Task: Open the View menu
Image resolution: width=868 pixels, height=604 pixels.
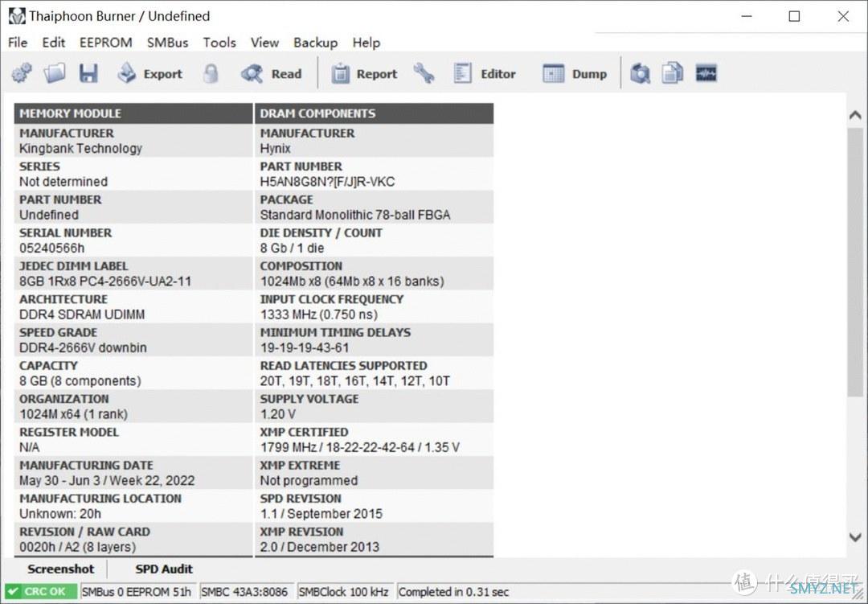Action: [264, 43]
